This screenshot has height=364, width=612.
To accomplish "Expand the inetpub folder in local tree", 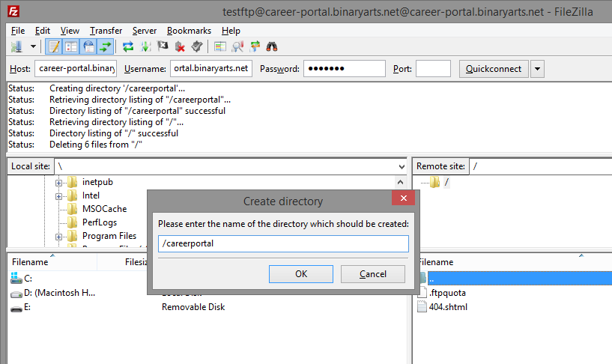I will tap(58, 182).
